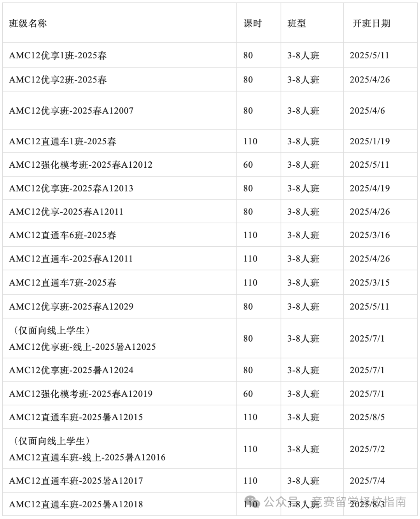Screen dimensions: 420x519
Task: Click the AMC12强化模考班-2025春A12012 entry
Action: click(80, 165)
